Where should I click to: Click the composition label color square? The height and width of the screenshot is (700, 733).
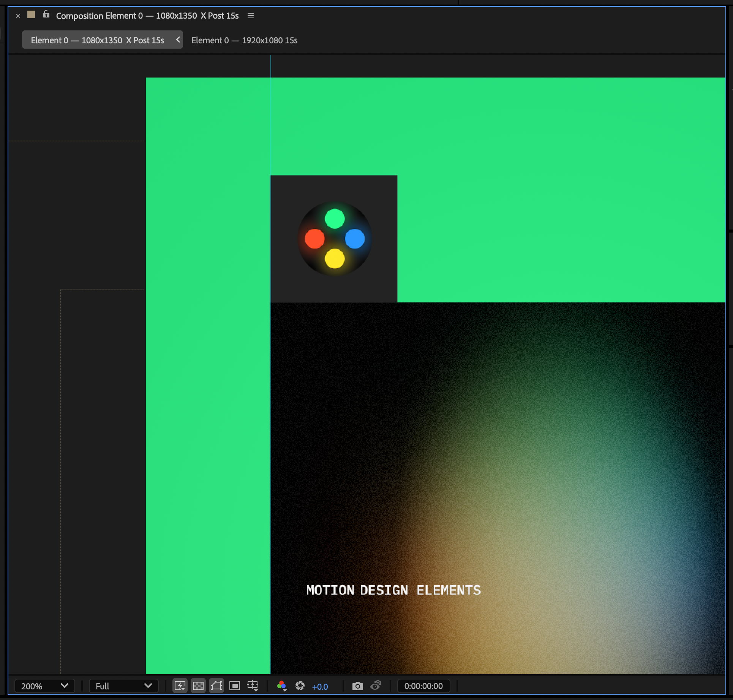pyautogui.click(x=31, y=14)
